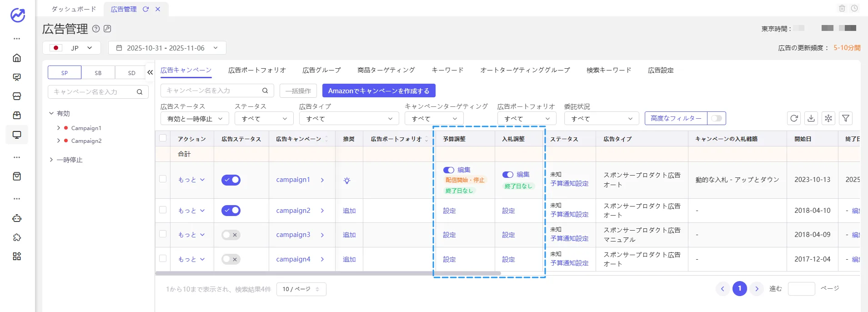Open the store icon in the sidebar
868x312 pixels.
[17, 96]
